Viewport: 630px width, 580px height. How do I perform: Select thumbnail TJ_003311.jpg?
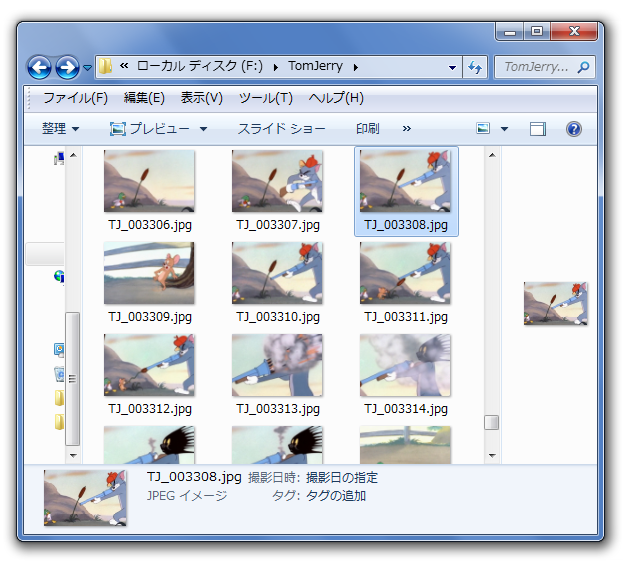(x=405, y=273)
